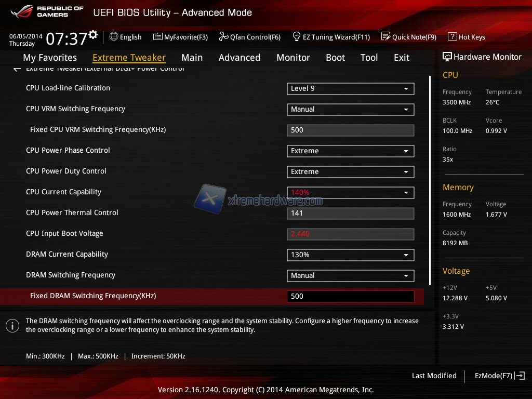Click the Hot Keys question mark icon
532x399 pixels.
[x=452, y=37]
